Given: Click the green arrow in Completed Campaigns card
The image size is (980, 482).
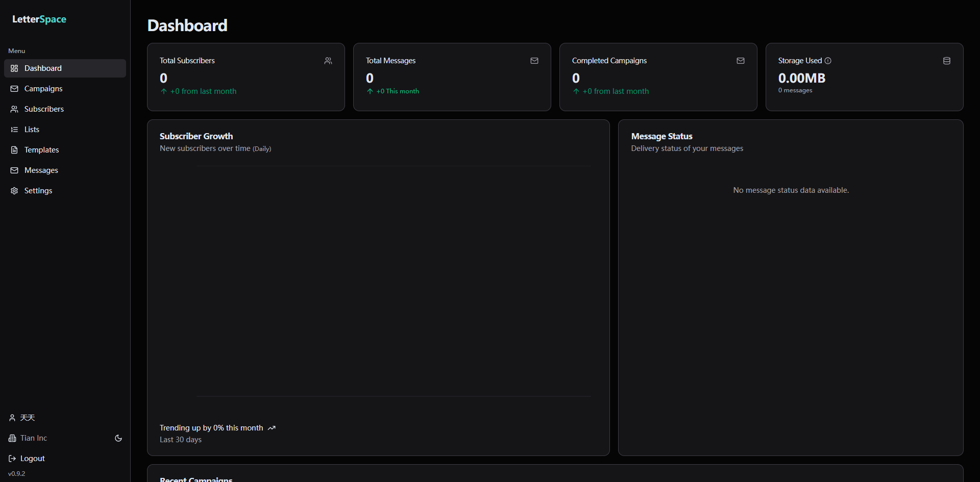Looking at the screenshot, I should click(576, 91).
